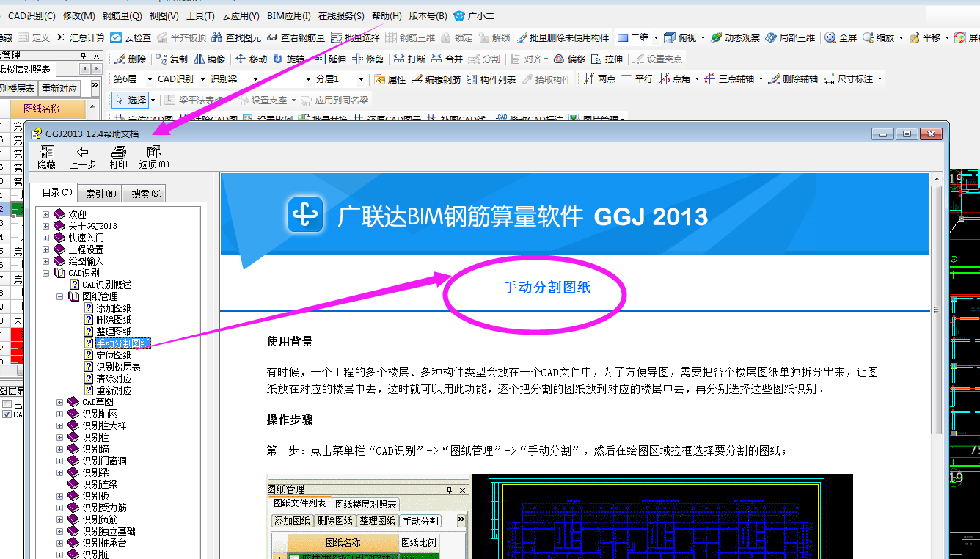Click the 修剪 (trim) toolbar icon
The image size is (980, 559).
coord(357,59)
